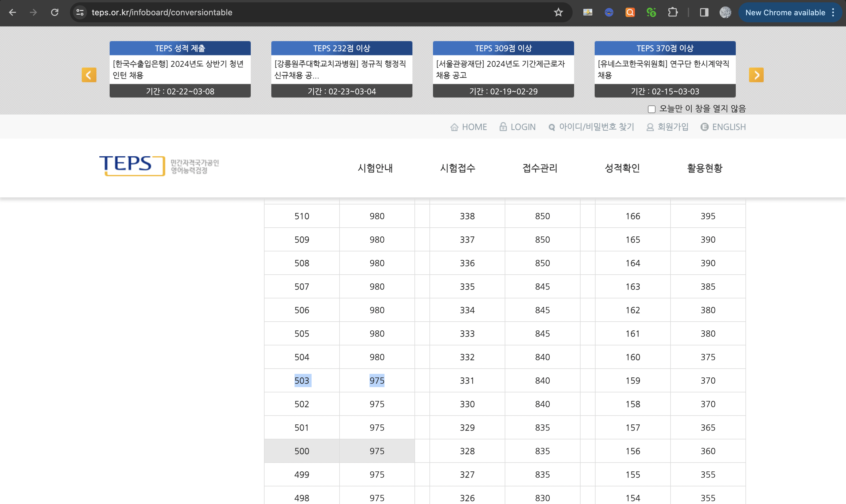Click the TEPS logo
846x504 pixels.
click(x=132, y=166)
